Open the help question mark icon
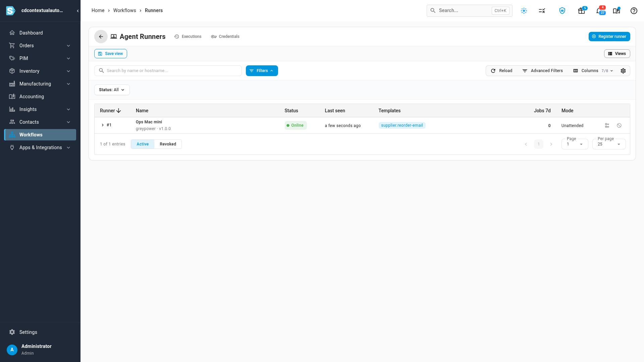Screen dimensions: 644x362 [x=634, y=11]
